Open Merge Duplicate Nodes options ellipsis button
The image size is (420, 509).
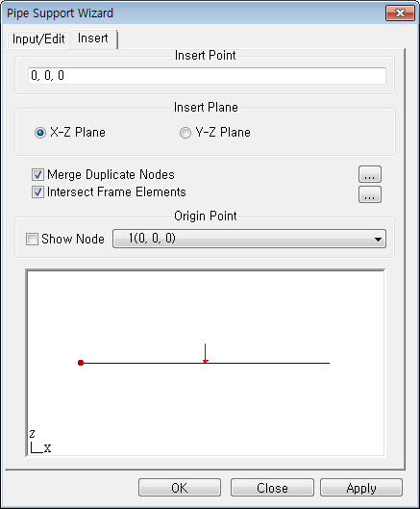coord(370,175)
